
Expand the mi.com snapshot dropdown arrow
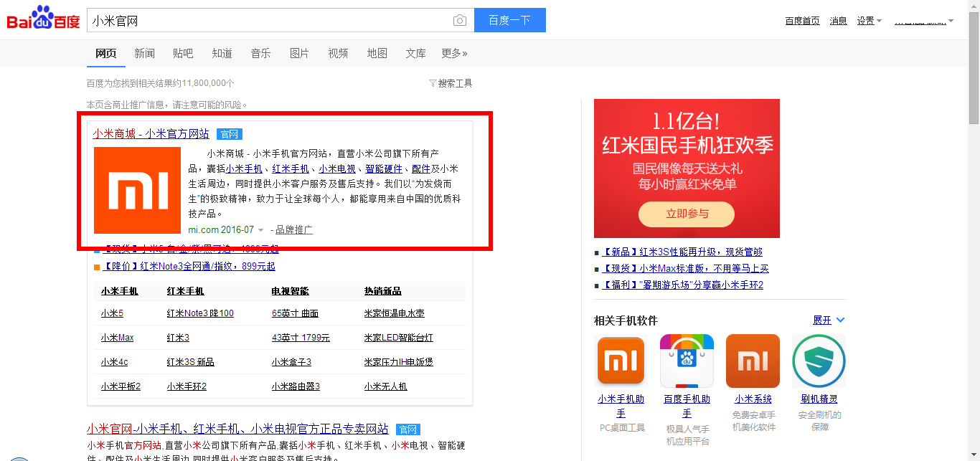[x=260, y=230]
